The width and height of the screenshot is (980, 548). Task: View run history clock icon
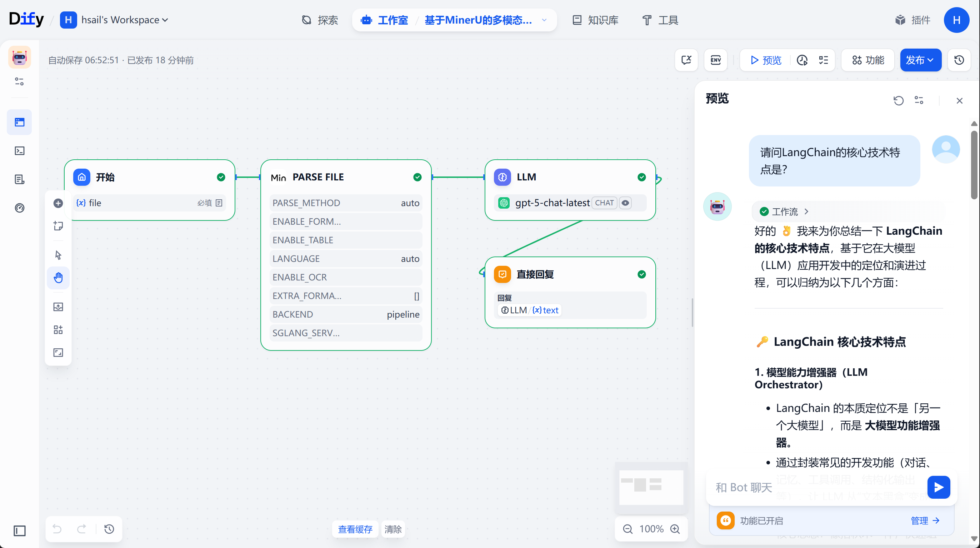click(802, 60)
